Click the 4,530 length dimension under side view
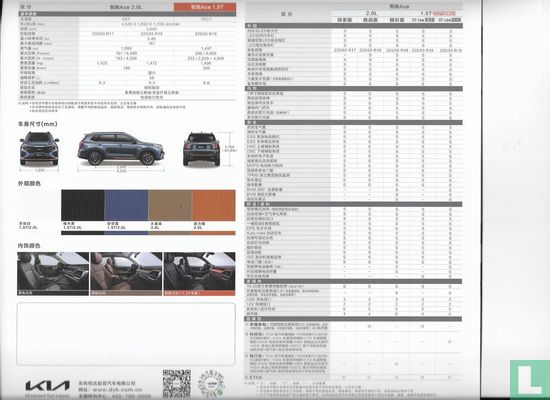 (121, 171)
